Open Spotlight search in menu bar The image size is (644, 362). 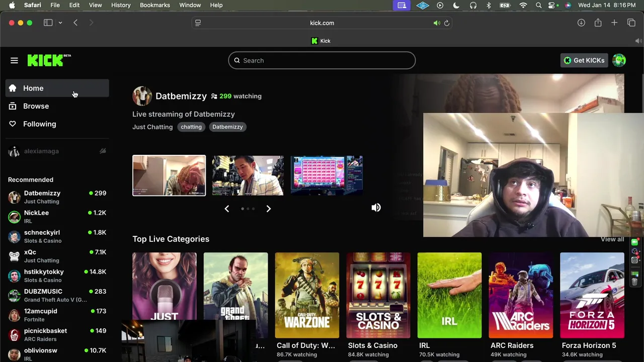(x=539, y=5)
